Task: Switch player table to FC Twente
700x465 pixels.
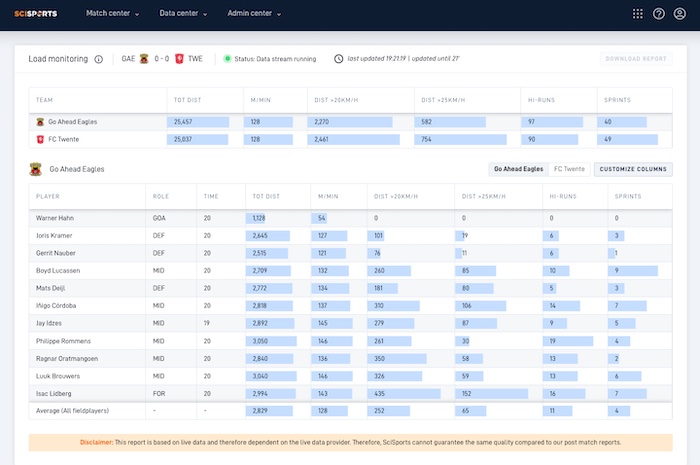Action: (569, 169)
